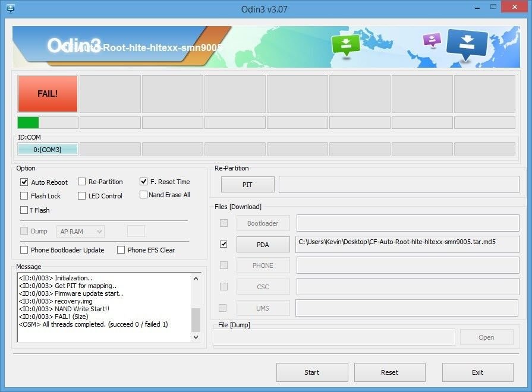Uncheck the PDA file checkbox
Image resolution: width=532 pixels, height=392 pixels.
click(223, 244)
